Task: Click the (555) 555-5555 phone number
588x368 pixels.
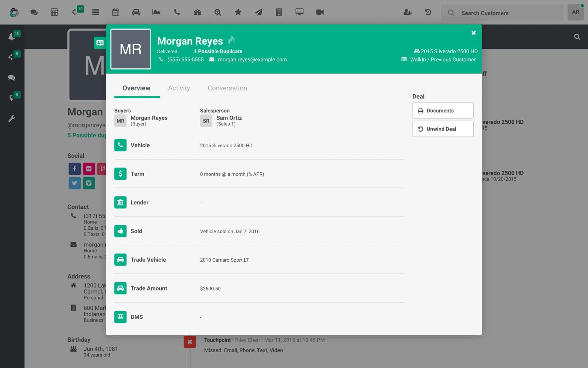Action: pos(185,60)
